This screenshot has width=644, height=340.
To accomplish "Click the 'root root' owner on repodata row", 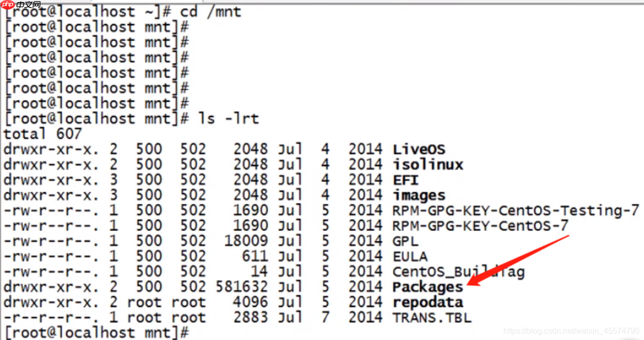I will pos(166,302).
